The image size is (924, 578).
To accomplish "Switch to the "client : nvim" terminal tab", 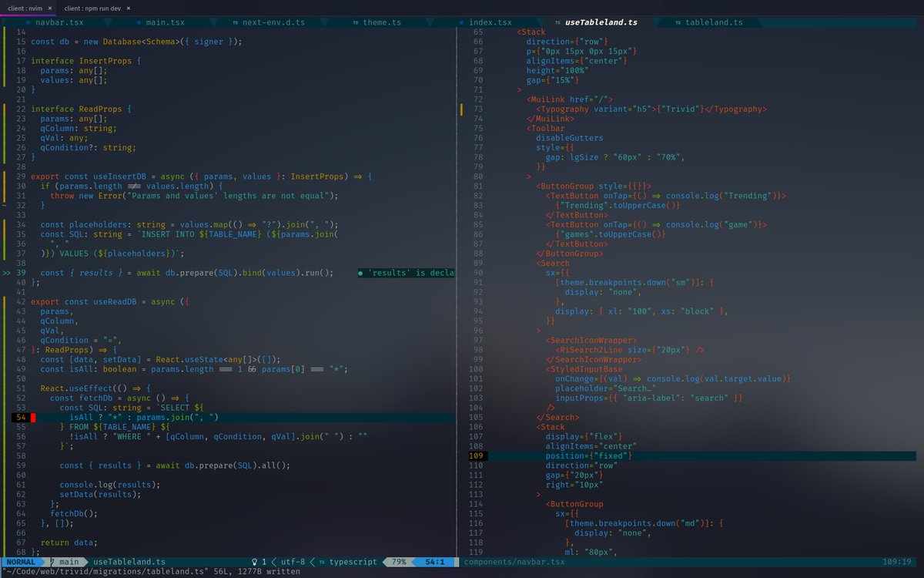I will coord(28,7).
